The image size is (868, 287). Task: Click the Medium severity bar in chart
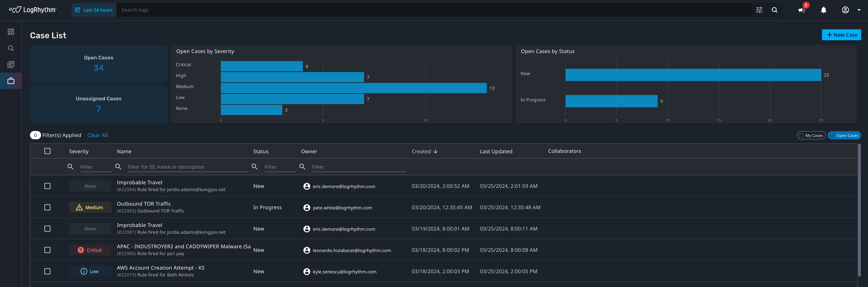(x=354, y=88)
